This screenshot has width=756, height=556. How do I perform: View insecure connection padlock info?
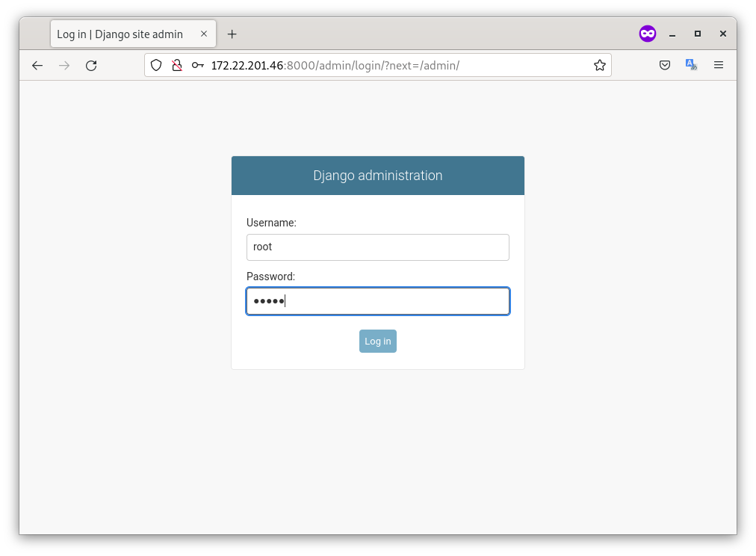177,66
